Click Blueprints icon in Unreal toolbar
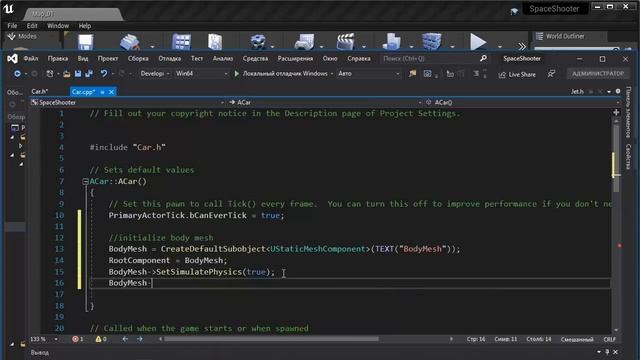Image resolution: width=640 pixels, height=360 pixels. point(304,42)
